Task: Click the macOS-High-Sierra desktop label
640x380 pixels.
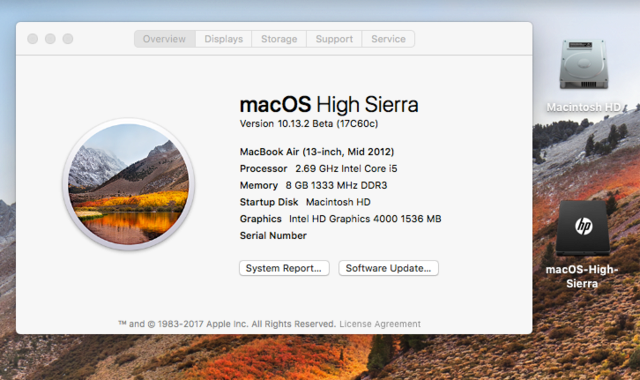Action: coord(582,277)
